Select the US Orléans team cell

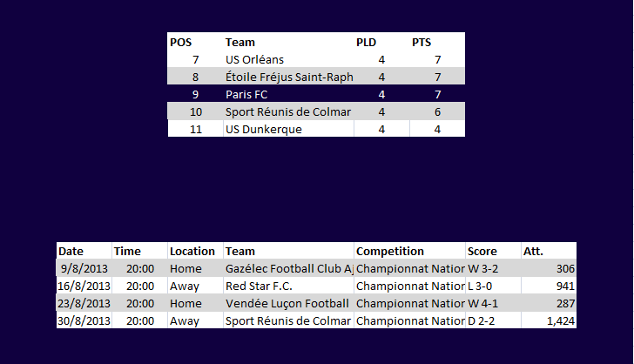289,59
